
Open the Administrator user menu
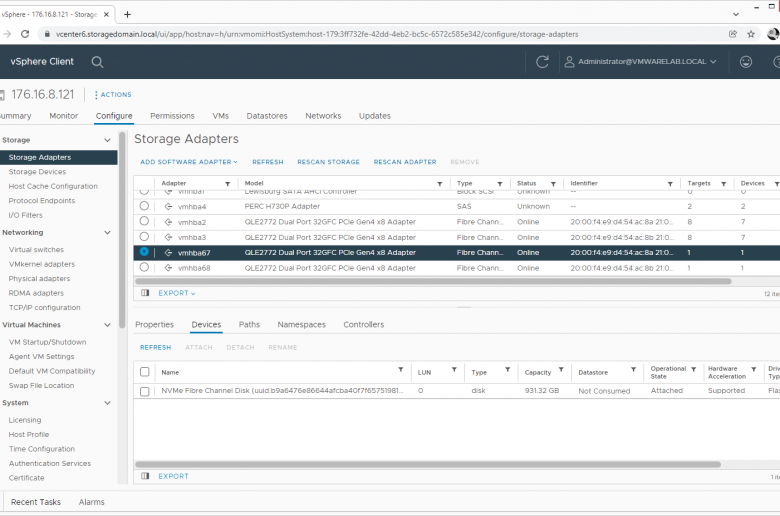tap(641, 62)
